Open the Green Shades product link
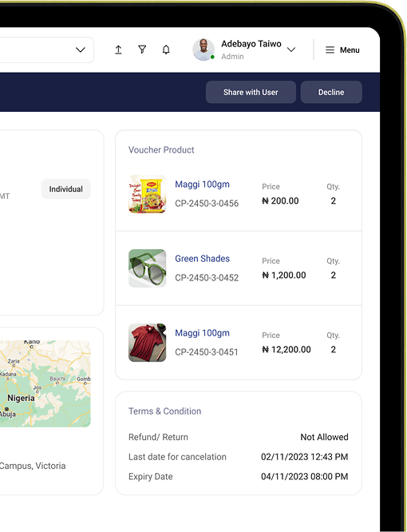The width and height of the screenshot is (407, 532). (203, 259)
